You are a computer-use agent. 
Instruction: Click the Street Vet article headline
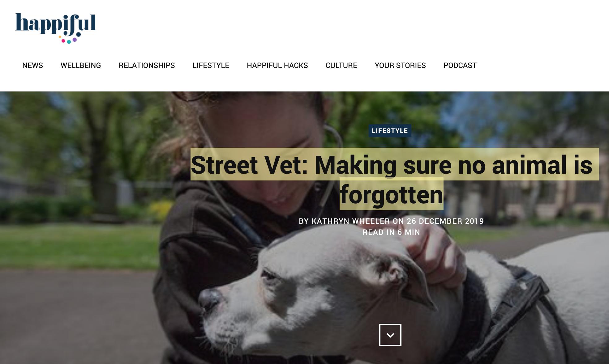tap(391, 179)
